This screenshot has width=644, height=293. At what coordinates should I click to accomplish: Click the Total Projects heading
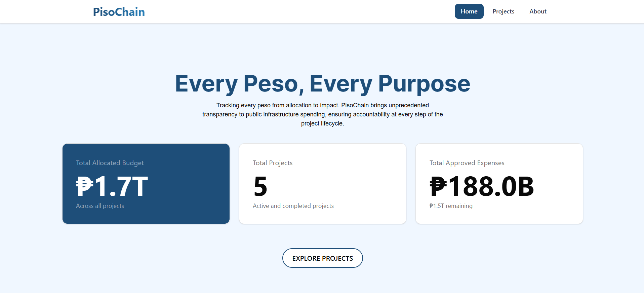(273, 163)
